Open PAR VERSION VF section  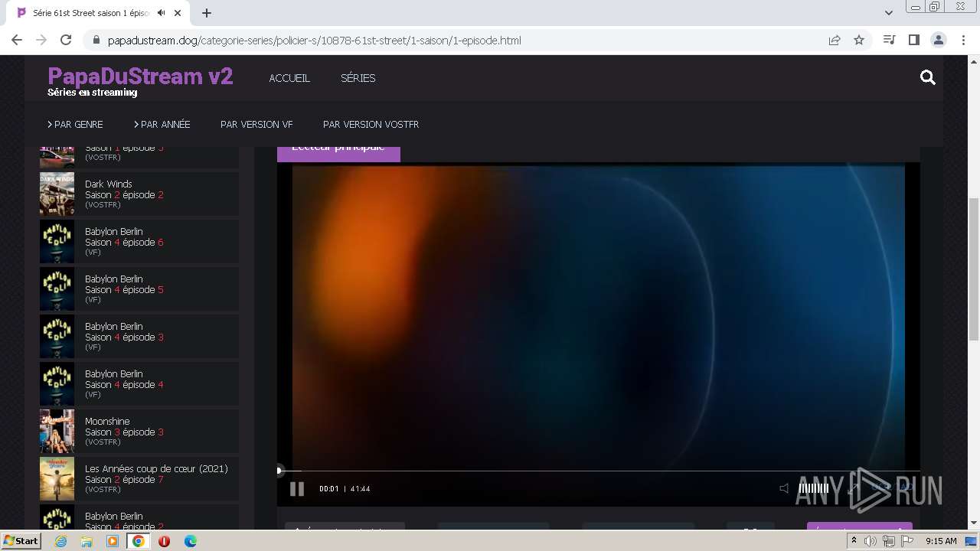coord(256,124)
